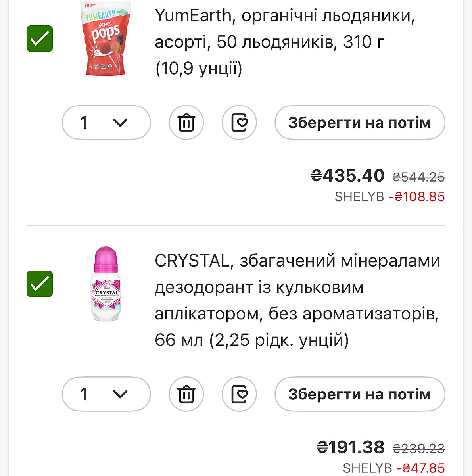Expand quantity selector for CRYSTAL deodorant
This screenshot has height=476, width=472.
(x=106, y=394)
